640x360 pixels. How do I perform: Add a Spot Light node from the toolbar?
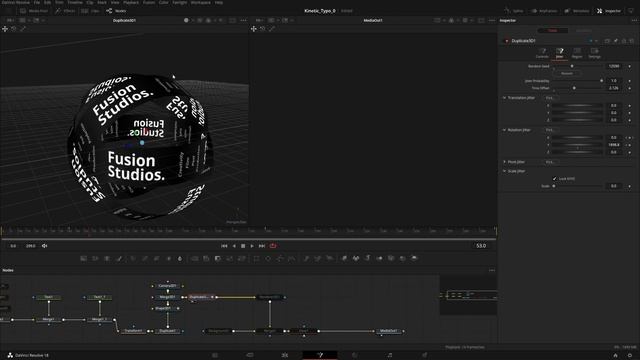(403, 258)
